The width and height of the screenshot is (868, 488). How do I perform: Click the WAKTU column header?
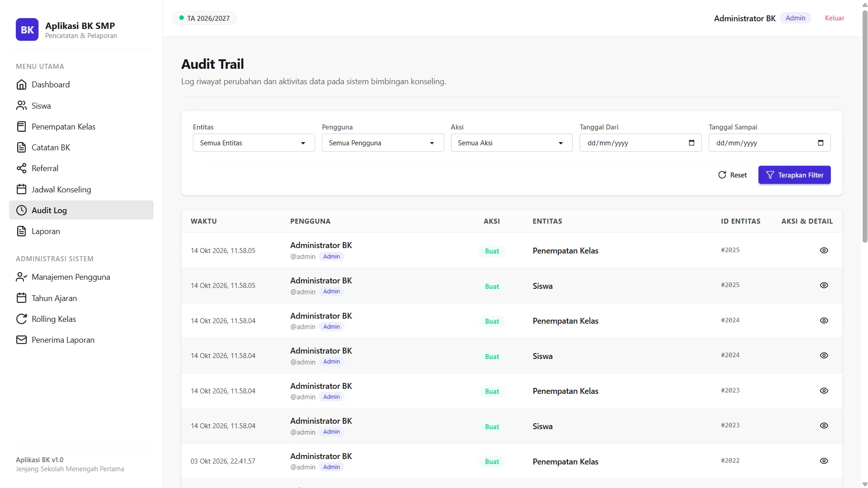click(204, 221)
